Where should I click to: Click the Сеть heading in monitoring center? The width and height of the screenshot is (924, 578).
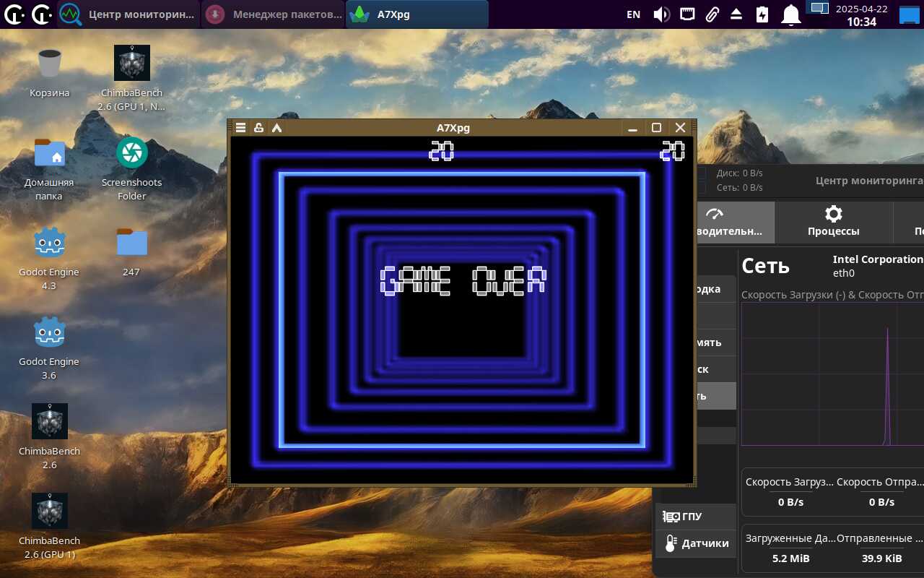765,266
